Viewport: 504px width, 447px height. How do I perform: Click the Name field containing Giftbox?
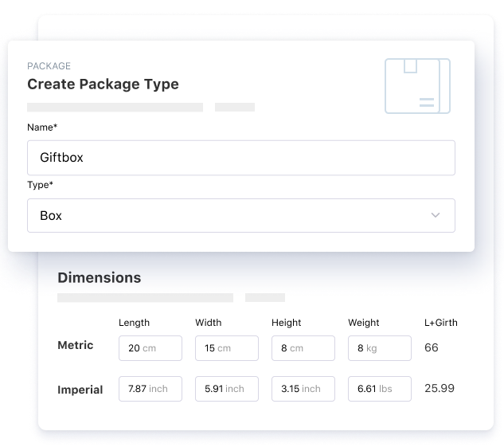pyautogui.click(x=241, y=158)
